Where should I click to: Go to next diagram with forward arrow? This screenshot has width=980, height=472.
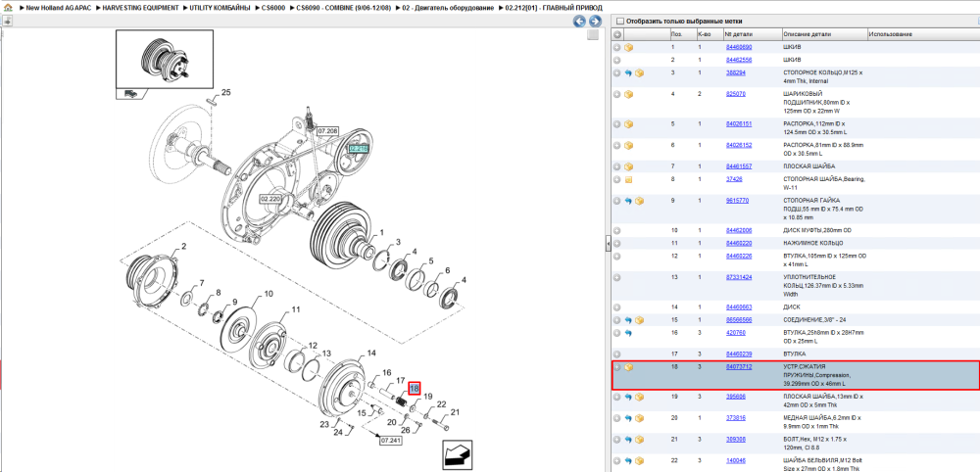(595, 22)
